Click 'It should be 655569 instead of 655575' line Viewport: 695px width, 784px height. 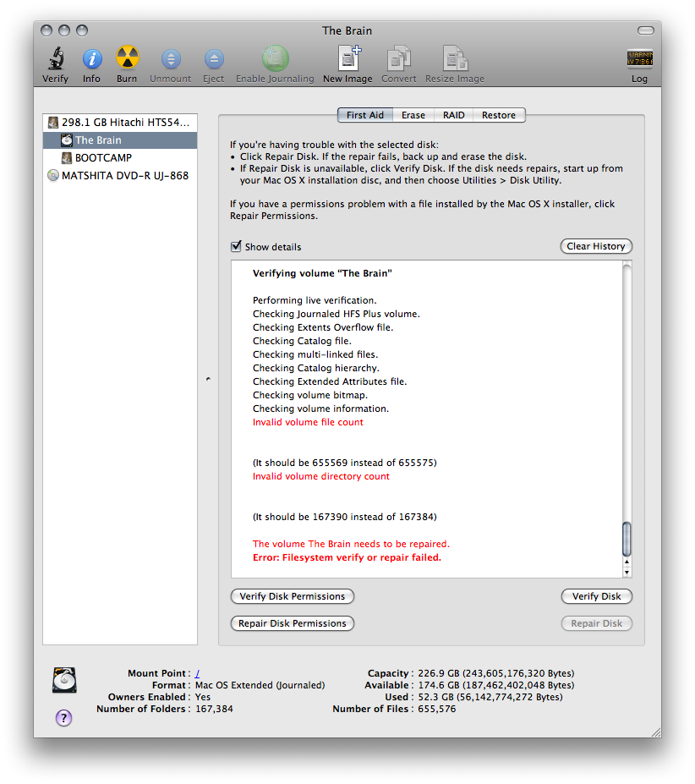click(x=344, y=463)
